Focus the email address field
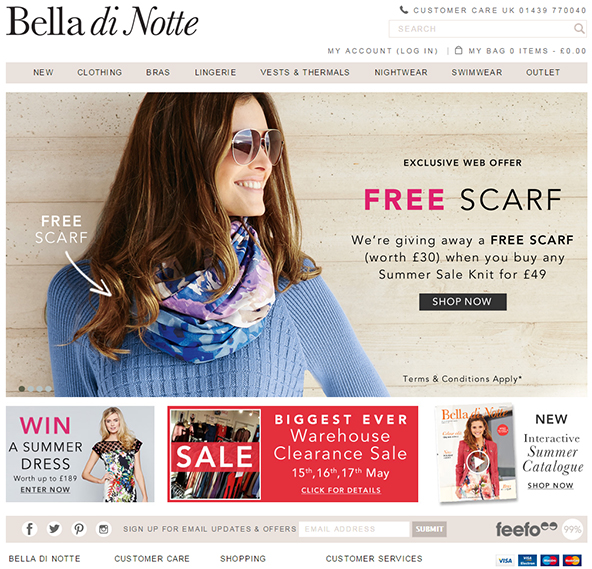The width and height of the screenshot is (592, 569). [x=354, y=529]
